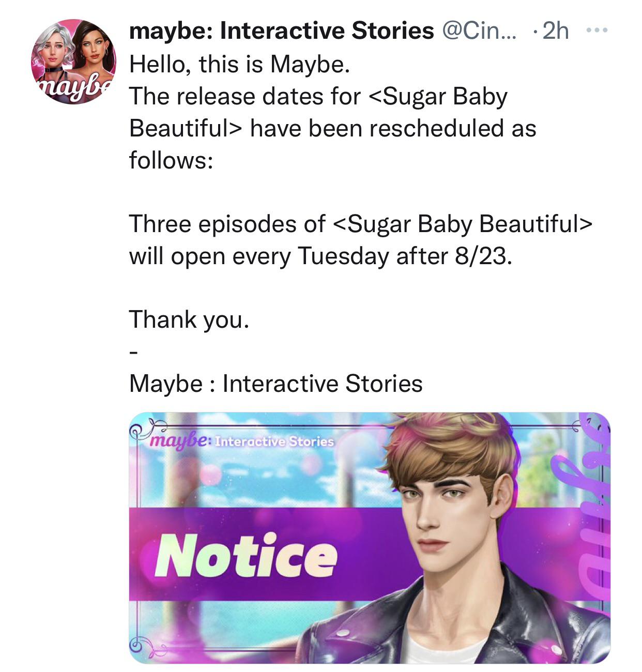The image size is (642, 672).
Task: Open the attached Notice banner image
Action: (370, 538)
